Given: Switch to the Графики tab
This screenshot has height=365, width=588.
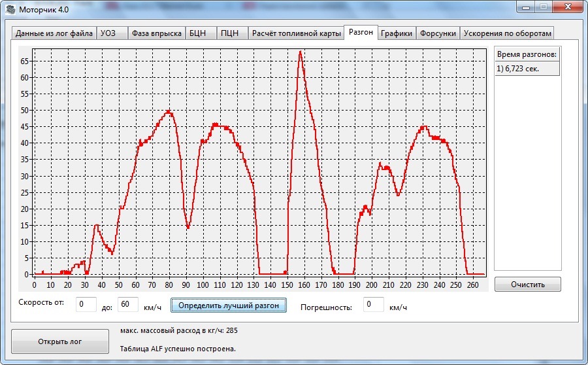Looking at the screenshot, I should tap(397, 33).
